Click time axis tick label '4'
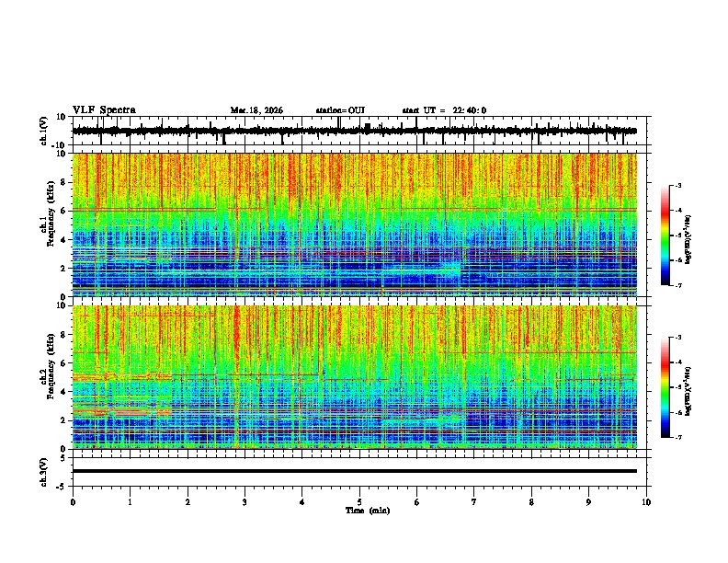 (302, 502)
